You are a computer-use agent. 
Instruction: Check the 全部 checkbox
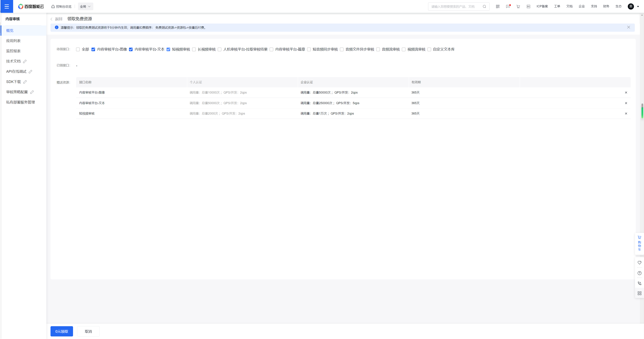coord(78,50)
